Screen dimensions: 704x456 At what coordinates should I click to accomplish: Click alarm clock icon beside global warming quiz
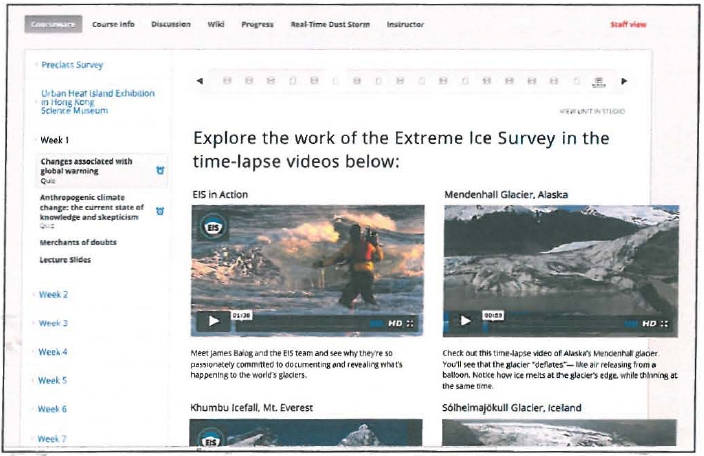click(160, 171)
